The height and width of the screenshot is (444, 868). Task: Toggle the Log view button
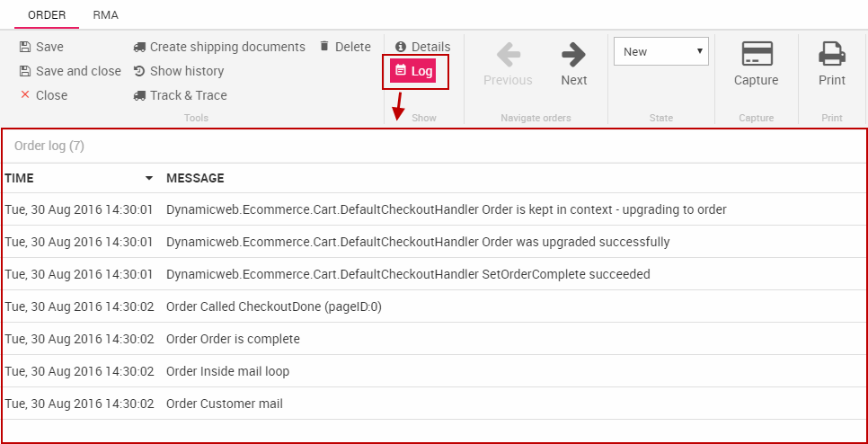(414, 71)
